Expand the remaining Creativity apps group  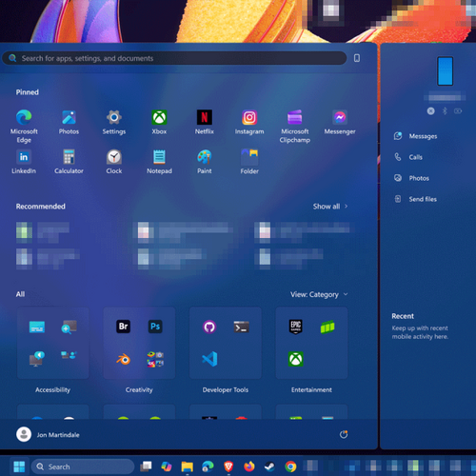pos(155,359)
